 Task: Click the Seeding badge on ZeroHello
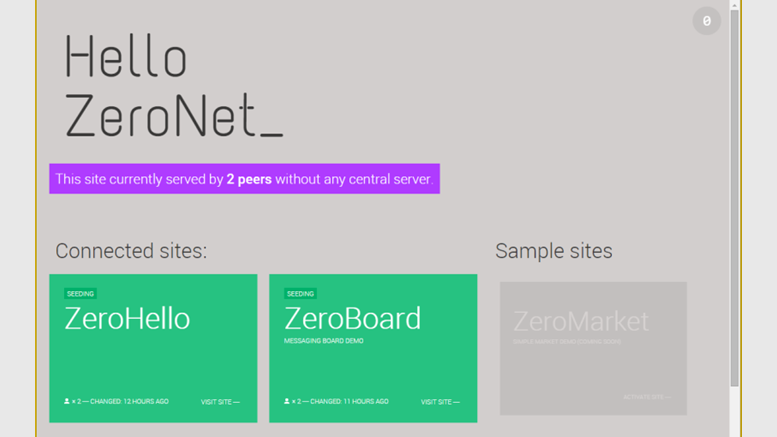click(x=80, y=294)
